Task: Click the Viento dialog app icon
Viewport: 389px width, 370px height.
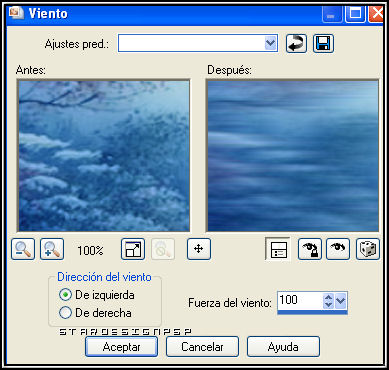Action: tap(17, 12)
